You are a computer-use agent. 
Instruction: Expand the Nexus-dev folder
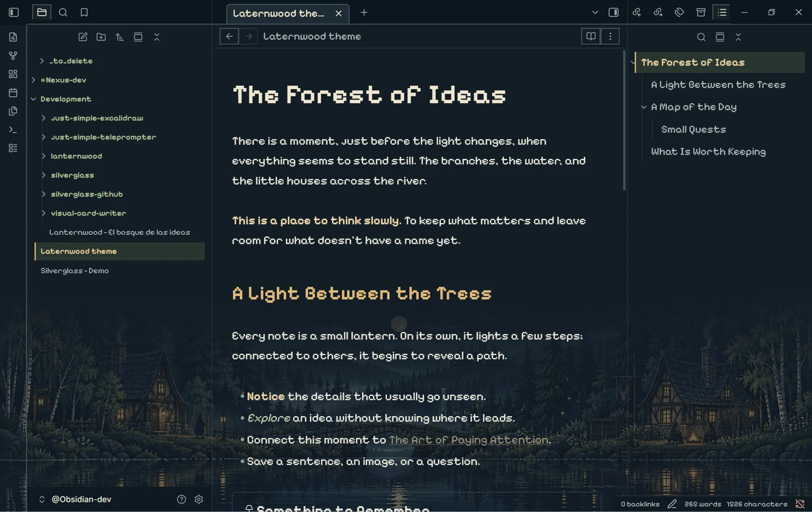[33, 80]
